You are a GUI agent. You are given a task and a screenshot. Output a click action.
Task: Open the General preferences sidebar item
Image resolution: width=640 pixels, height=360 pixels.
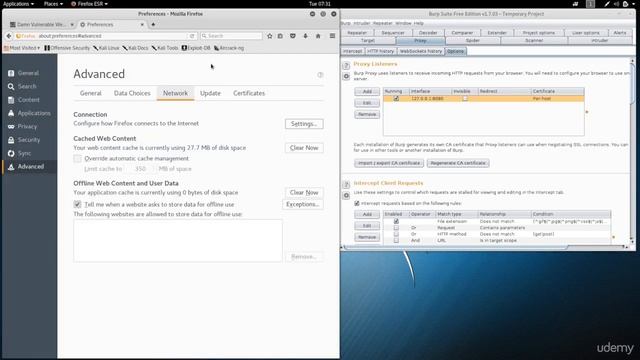coord(29,73)
